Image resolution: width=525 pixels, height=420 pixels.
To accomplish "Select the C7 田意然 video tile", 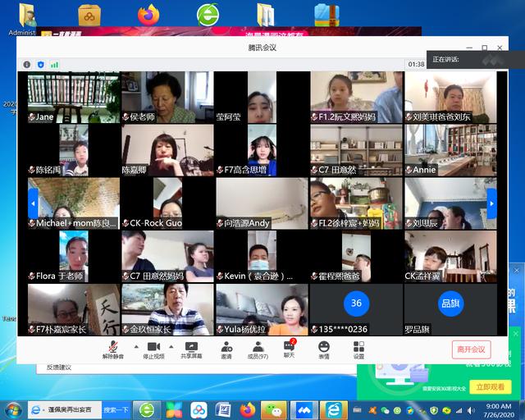I will coord(356,150).
